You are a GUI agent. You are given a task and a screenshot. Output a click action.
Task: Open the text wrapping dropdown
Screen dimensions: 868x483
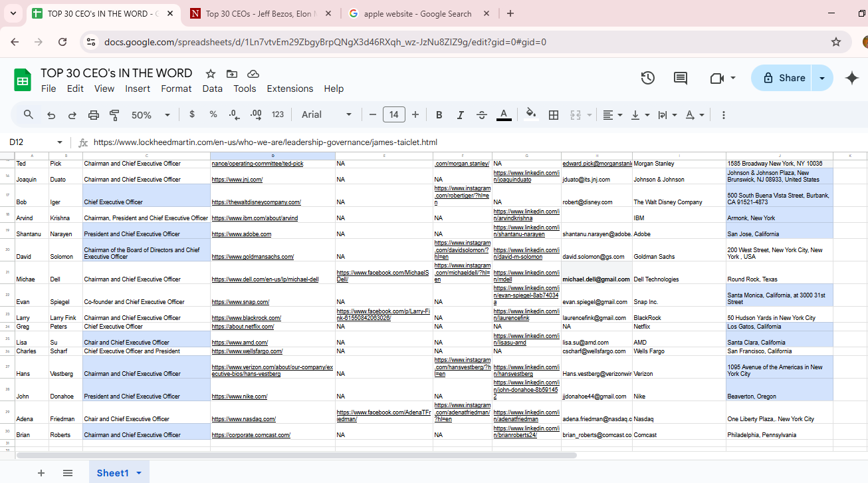[x=667, y=114]
